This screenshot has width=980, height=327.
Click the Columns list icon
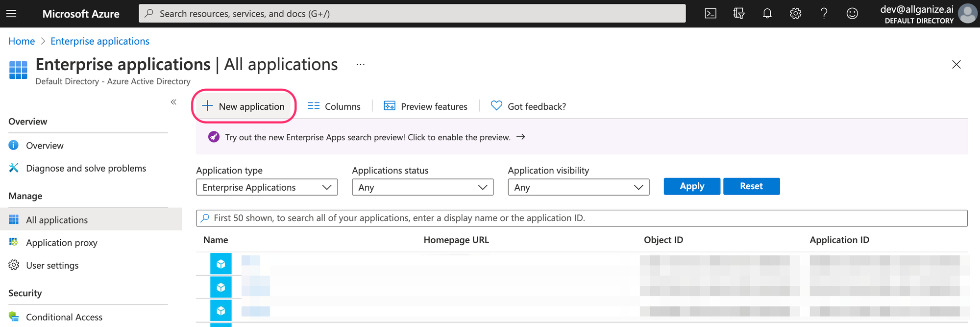314,106
